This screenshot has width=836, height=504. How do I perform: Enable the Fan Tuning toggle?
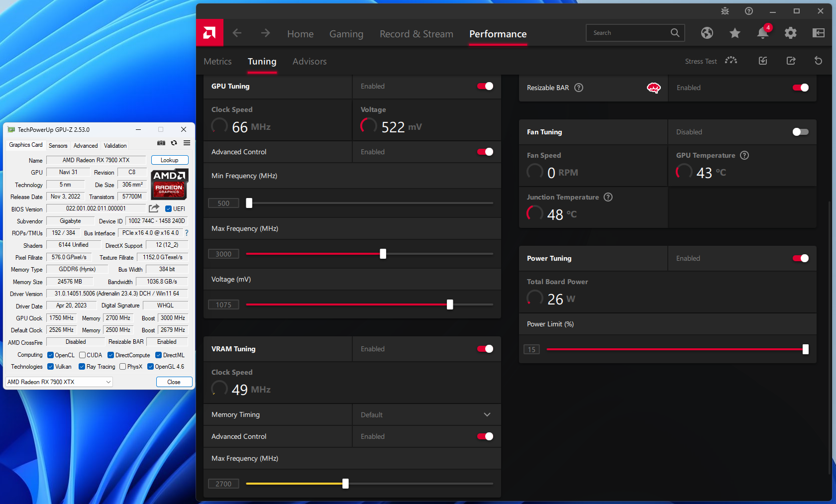click(x=801, y=132)
